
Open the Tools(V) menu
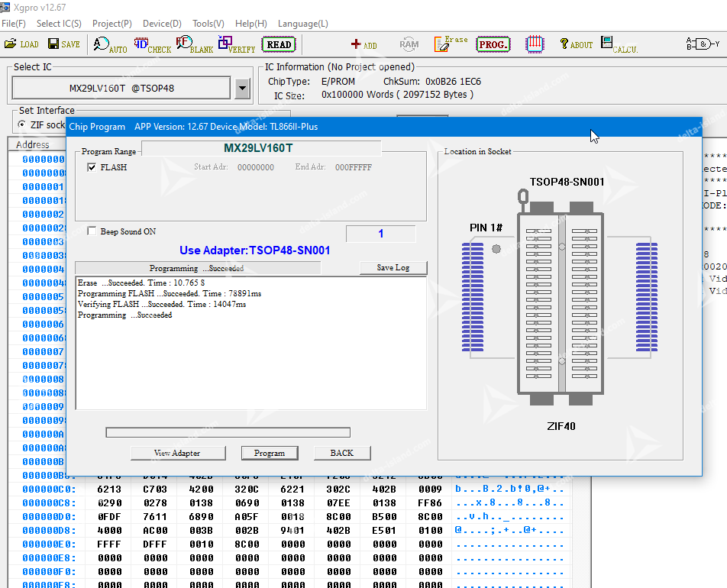(x=208, y=23)
